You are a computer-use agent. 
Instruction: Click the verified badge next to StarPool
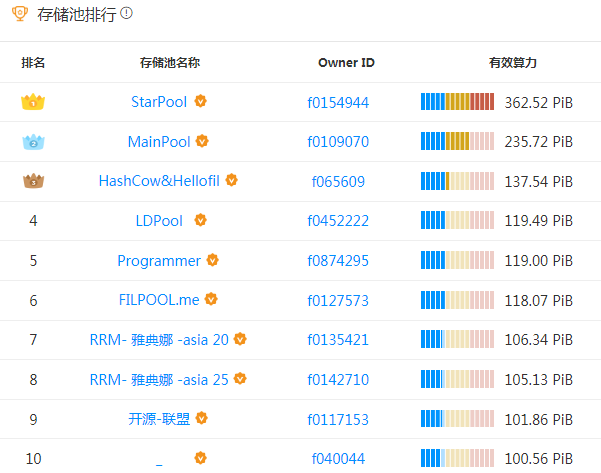tap(200, 101)
